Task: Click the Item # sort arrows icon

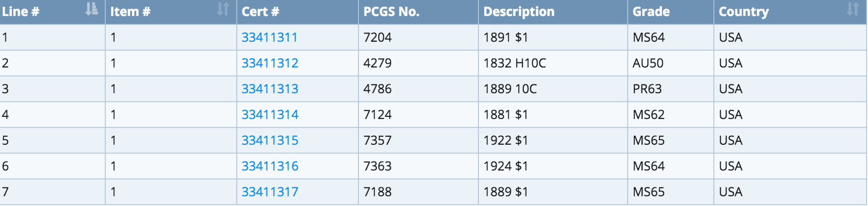Action: [222, 9]
